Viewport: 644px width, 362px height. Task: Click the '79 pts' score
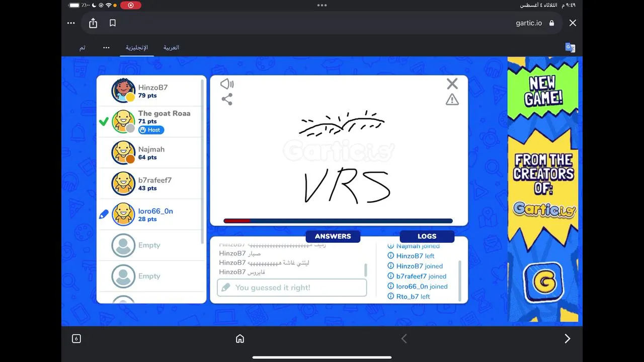pyautogui.click(x=147, y=96)
